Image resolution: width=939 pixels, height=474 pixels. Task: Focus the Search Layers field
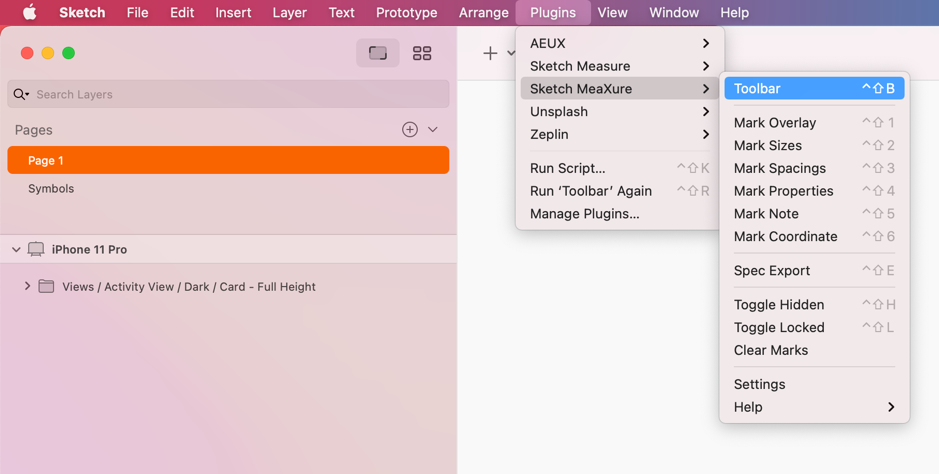tap(228, 95)
